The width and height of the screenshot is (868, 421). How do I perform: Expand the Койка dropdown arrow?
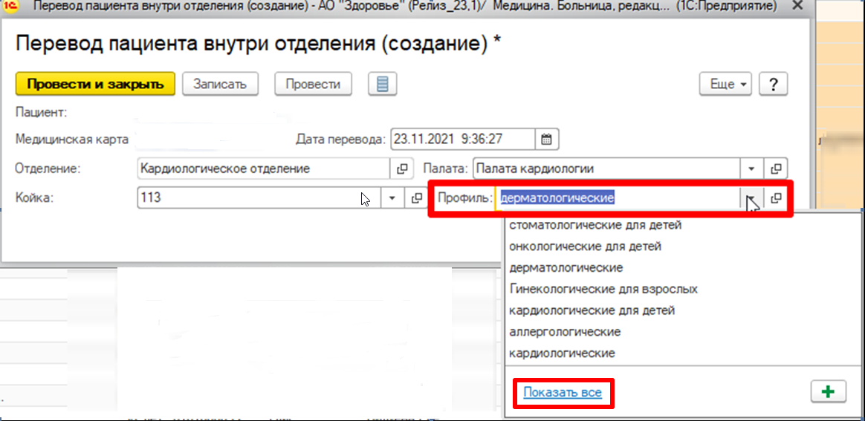point(392,198)
